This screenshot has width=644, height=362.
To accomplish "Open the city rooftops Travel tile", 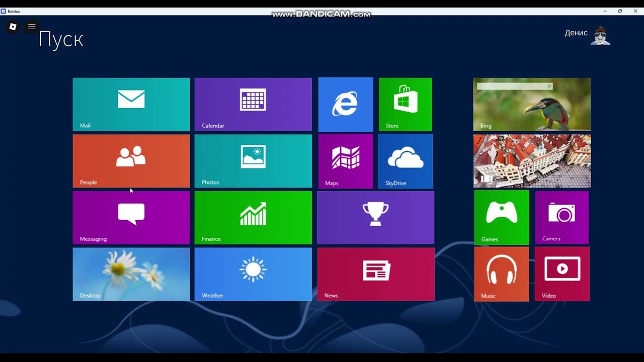I will pos(532,161).
